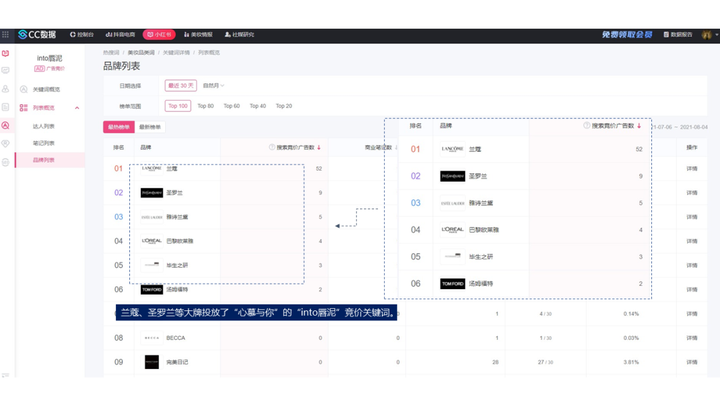720x405 pixels.
Task: Click the 27 / 30 value in row 09
Action: (546, 362)
